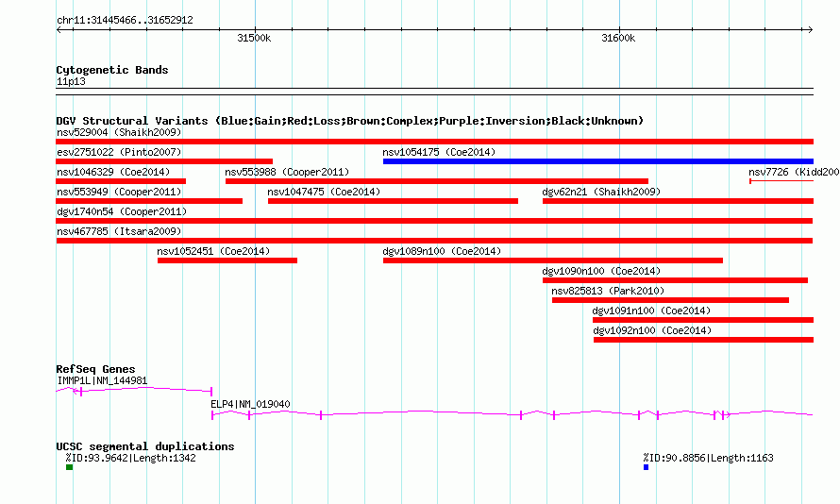
Task: Select the nsv1046329 (Coe2014) loss bar
Action: tap(121, 181)
